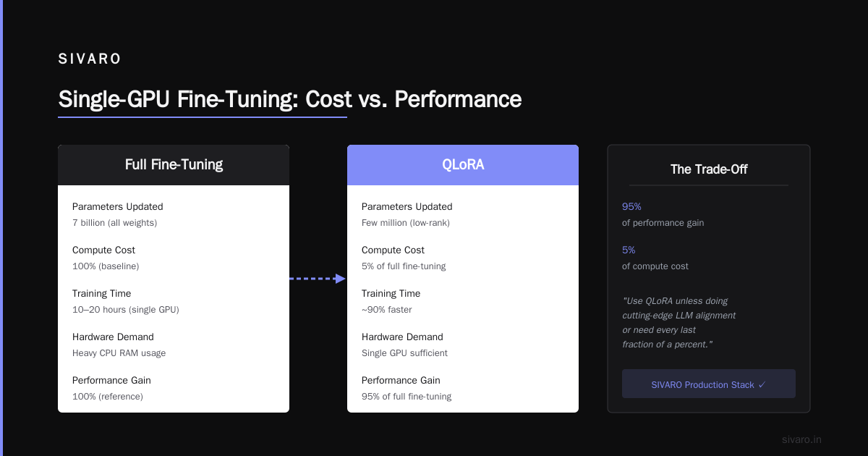This screenshot has width=868, height=456.
Task: Click the SIVARO Production Stack button
Action: point(709,384)
